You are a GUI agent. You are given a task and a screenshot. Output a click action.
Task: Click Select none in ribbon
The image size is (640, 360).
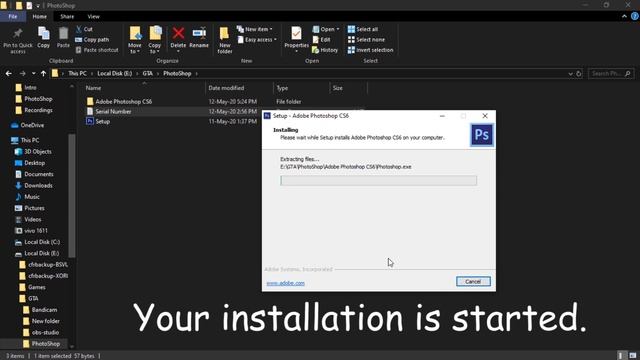[366, 40]
